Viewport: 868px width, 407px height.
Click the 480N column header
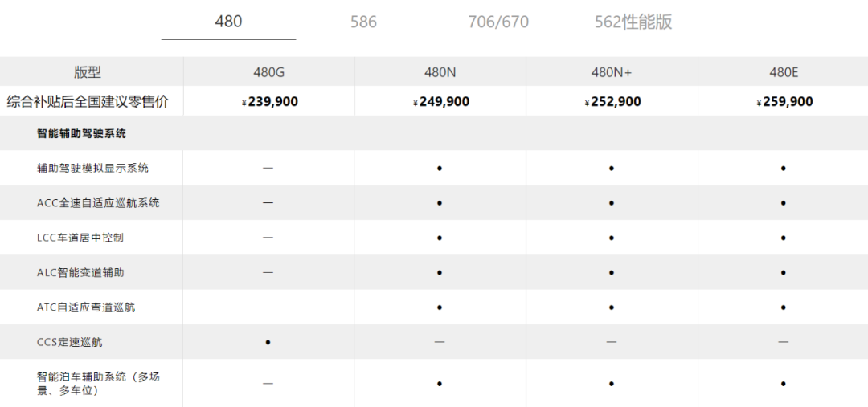point(440,72)
